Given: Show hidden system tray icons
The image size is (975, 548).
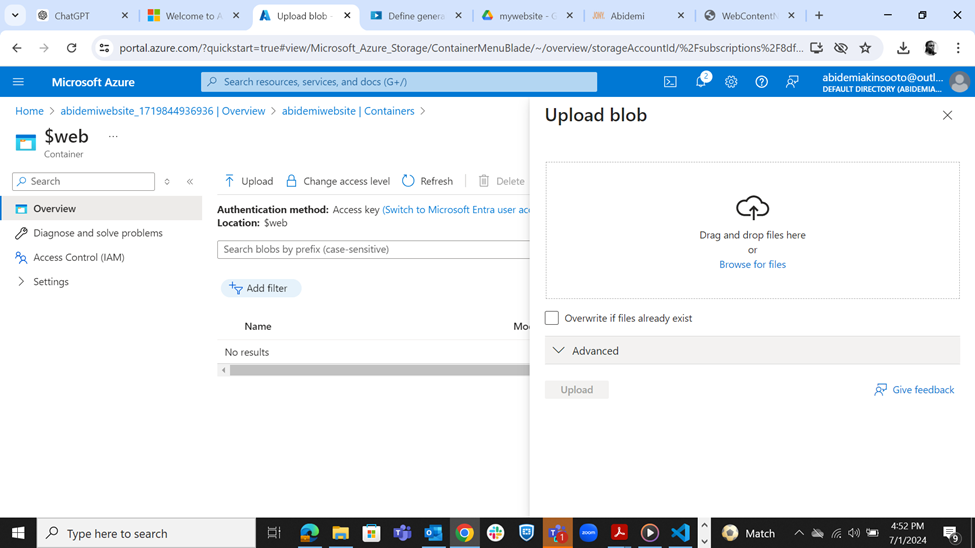Looking at the screenshot, I should coord(799,533).
